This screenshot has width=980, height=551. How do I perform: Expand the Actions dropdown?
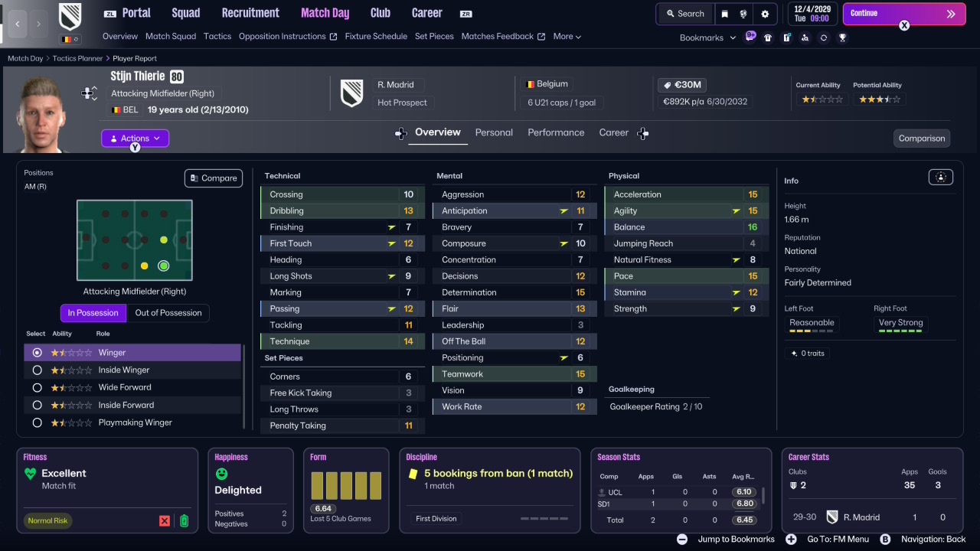pos(135,139)
